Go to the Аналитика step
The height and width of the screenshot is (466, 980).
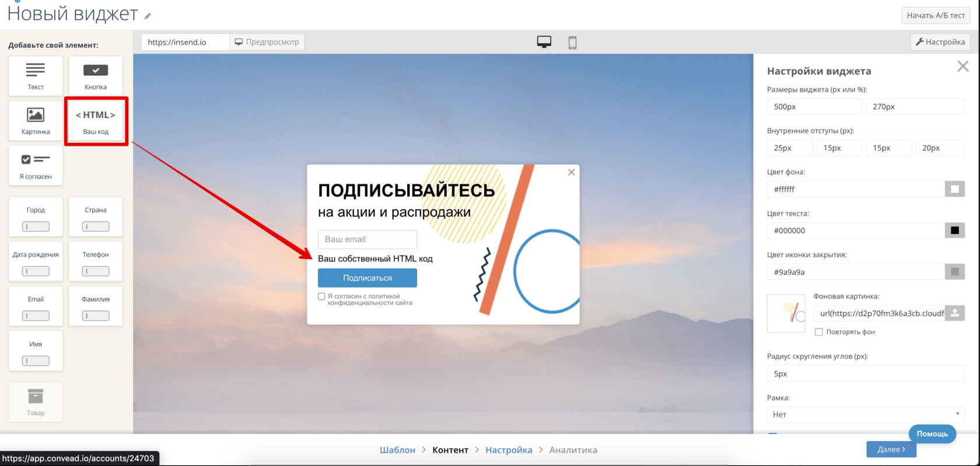coord(573,450)
